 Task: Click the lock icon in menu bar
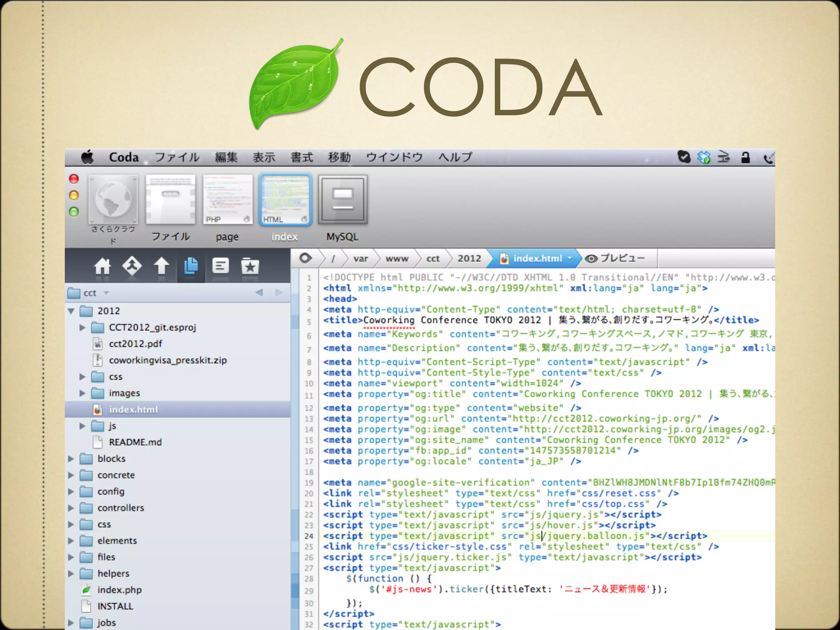(x=745, y=157)
